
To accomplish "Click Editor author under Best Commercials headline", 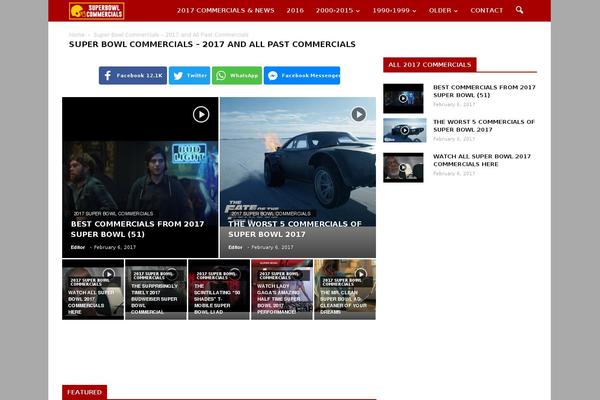I will coord(78,247).
